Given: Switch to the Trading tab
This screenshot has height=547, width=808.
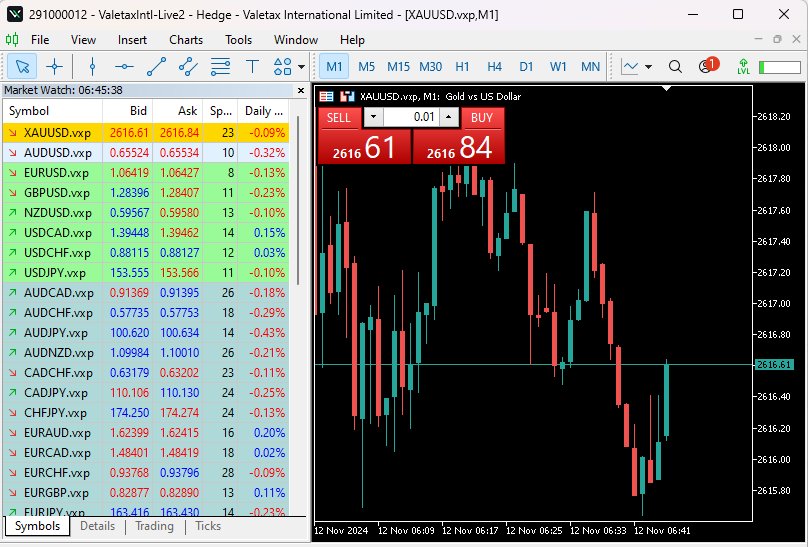Looking at the screenshot, I should pos(154,526).
